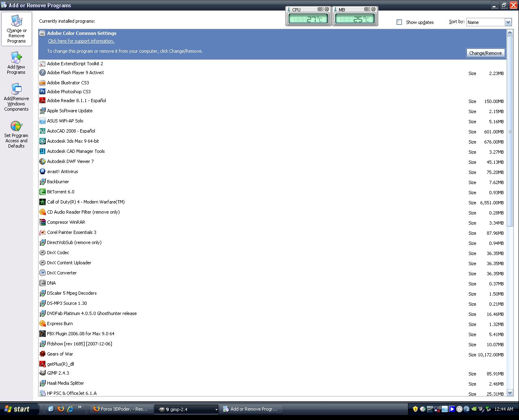Launch Internet Explorer from Quick Launch
519x420 pixels.
click(70, 409)
